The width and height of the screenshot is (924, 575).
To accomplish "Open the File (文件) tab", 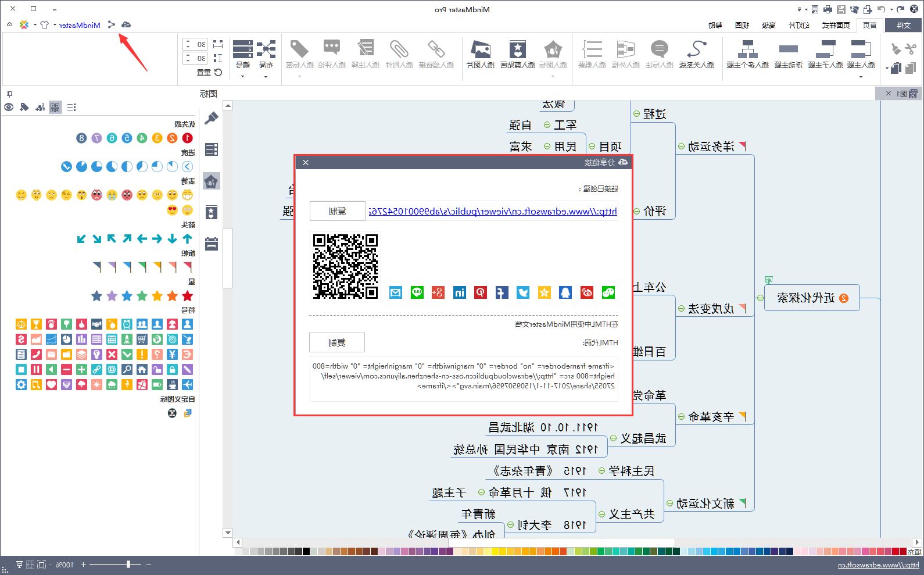I will [x=904, y=25].
